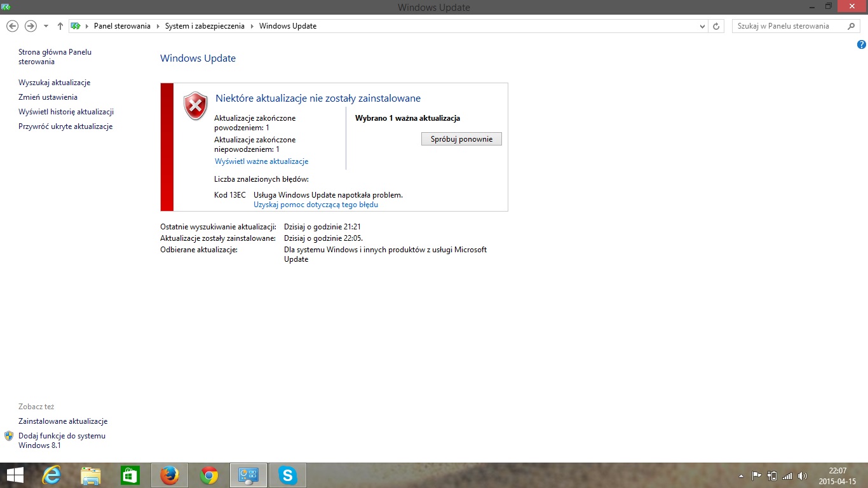Screen dimensions: 868x488
Task: Launch Internet Explorer from taskbar
Action: point(51,475)
